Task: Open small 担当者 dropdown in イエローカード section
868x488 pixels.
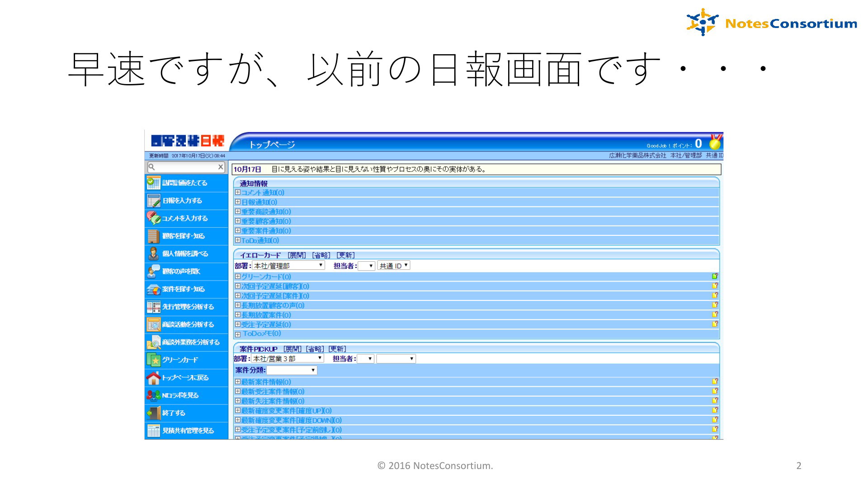Action: (x=367, y=266)
